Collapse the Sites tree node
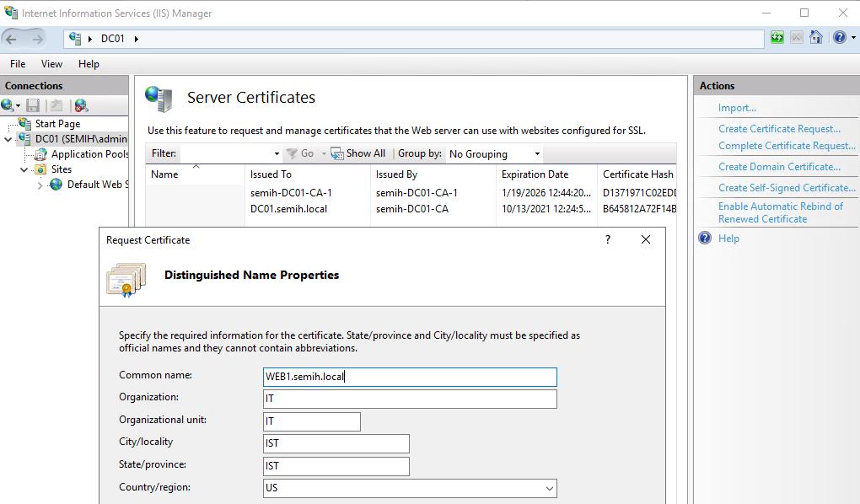This screenshot has width=860, height=504. [24, 169]
